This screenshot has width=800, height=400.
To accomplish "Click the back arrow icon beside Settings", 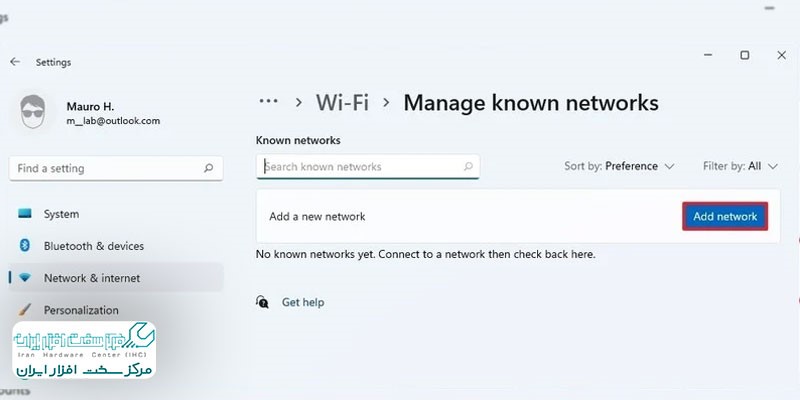I will tap(15, 62).
